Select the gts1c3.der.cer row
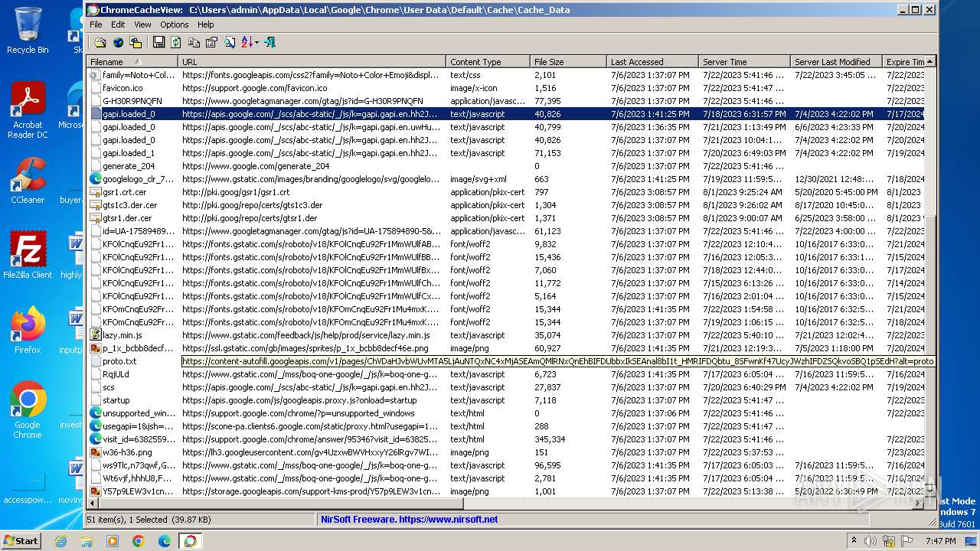The image size is (980, 551). tap(506, 205)
